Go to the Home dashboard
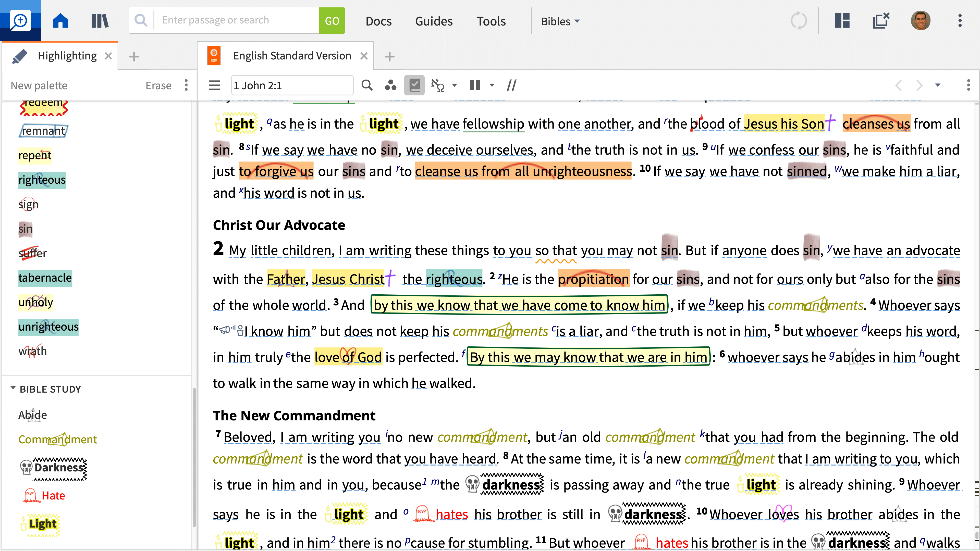The image size is (980, 551). coord(60,20)
